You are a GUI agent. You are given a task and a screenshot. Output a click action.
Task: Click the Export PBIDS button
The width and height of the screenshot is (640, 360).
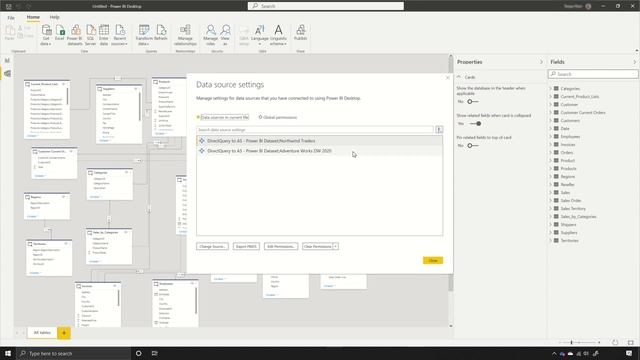tap(246, 247)
